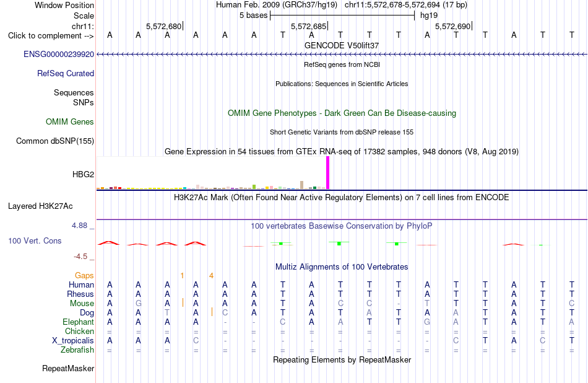Click the 5,572,680 ruler position label
Screen dimensions: 588x383
pos(163,26)
